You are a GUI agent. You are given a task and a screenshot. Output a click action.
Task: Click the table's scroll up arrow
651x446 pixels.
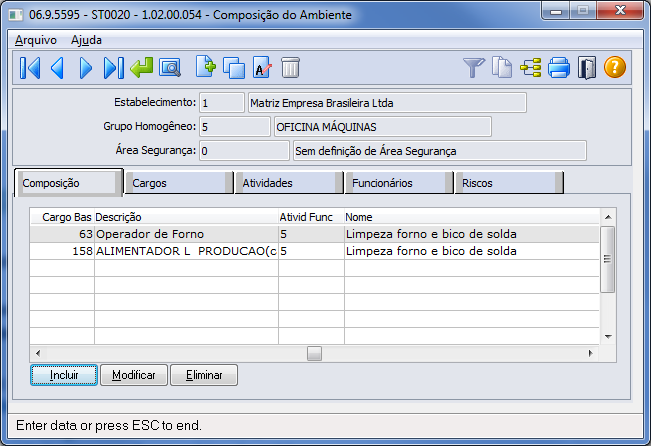click(x=608, y=217)
